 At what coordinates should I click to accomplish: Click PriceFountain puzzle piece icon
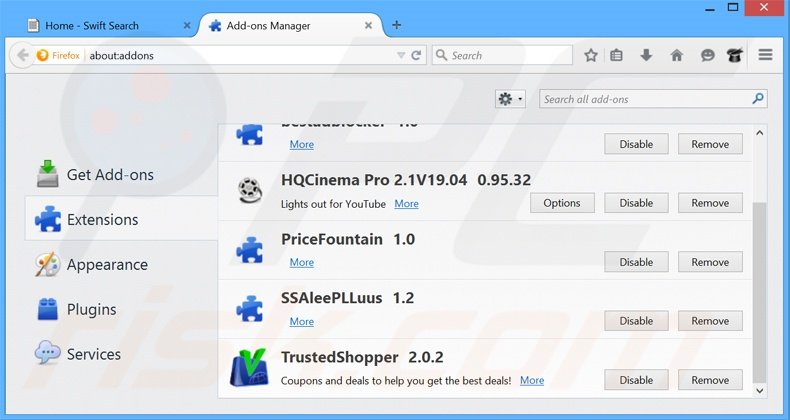(250, 250)
